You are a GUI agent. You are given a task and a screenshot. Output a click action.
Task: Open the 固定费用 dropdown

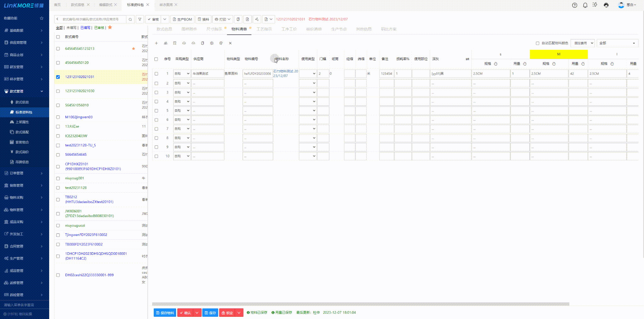coord(583,43)
